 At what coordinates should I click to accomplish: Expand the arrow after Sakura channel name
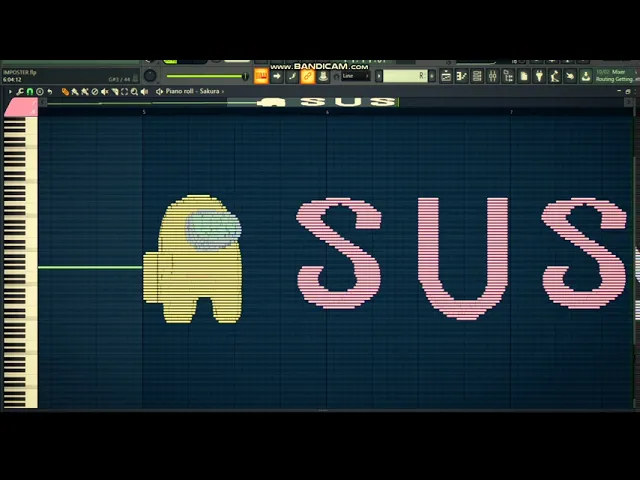pos(223,91)
